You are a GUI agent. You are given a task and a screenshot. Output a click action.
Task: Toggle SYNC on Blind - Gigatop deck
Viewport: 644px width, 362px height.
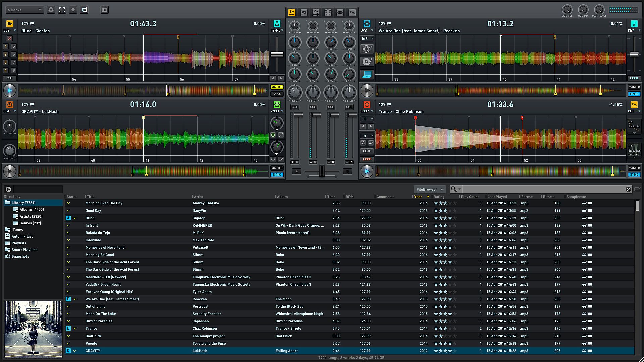point(277,94)
